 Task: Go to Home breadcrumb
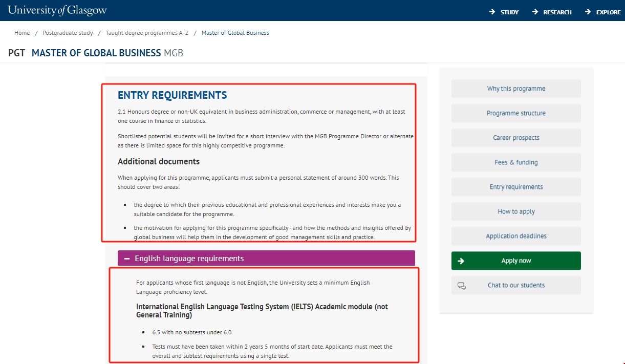point(22,33)
